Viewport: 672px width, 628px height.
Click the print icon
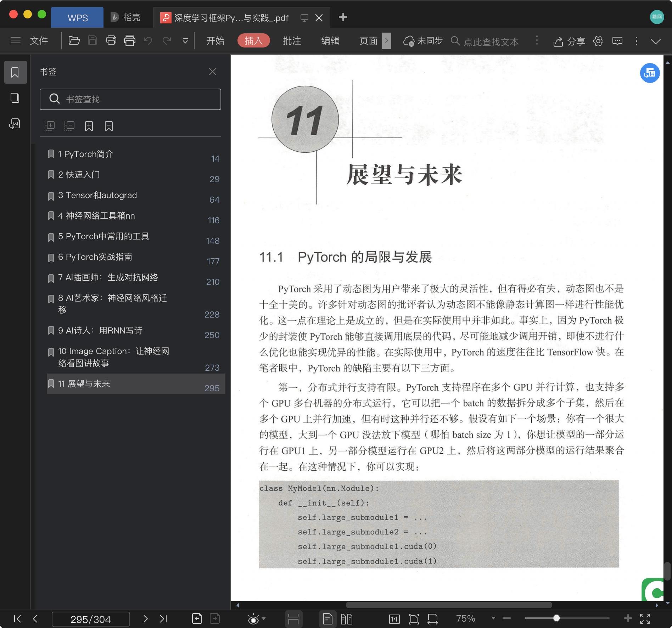tap(111, 41)
